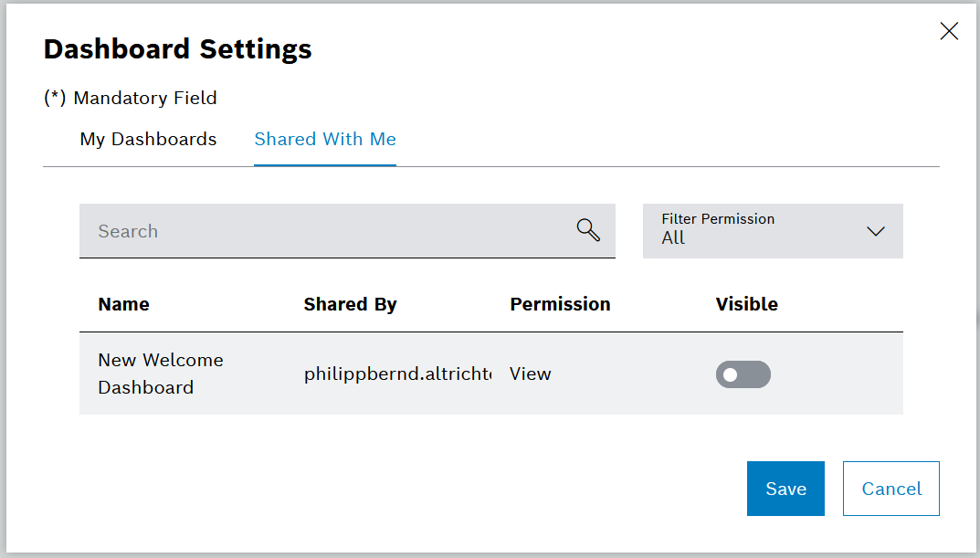Screen dimensions: 980x558
Task: Select the Shared With Me tab
Action: (x=324, y=139)
